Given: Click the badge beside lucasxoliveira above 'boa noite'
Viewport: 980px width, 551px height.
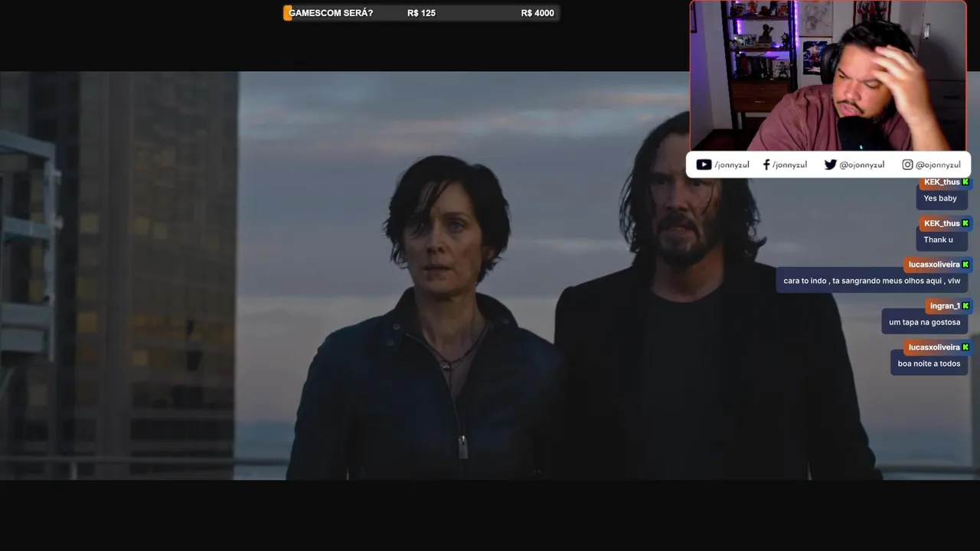Looking at the screenshot, I should pos(965,347).
